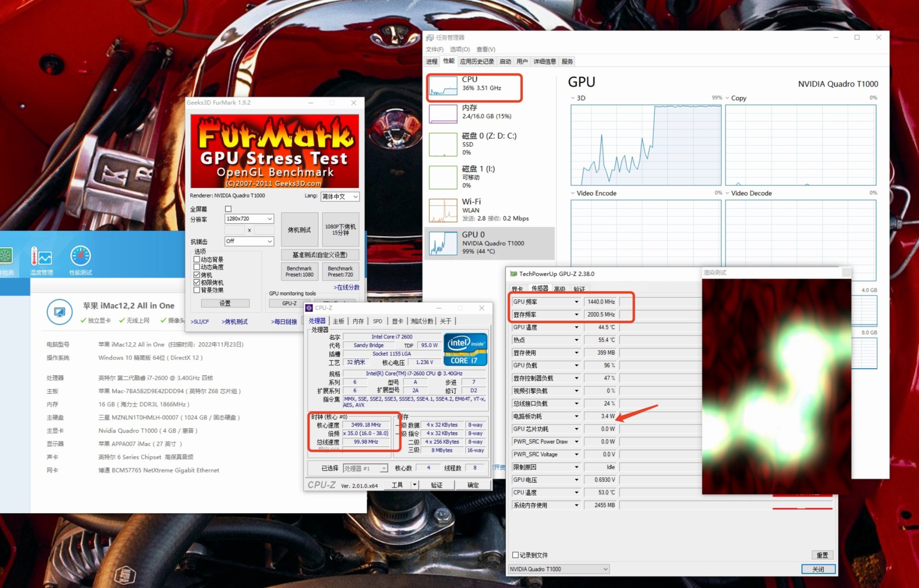This screenshot has height=588, width=919.
Task: Open the 1280x720 resolution dropdown
Action: click(249, 219)
